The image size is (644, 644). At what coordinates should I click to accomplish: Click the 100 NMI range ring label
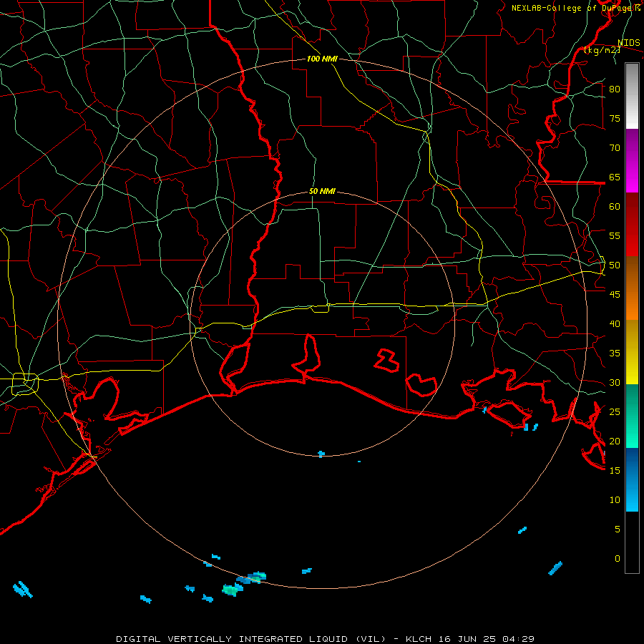click(322, 59)
